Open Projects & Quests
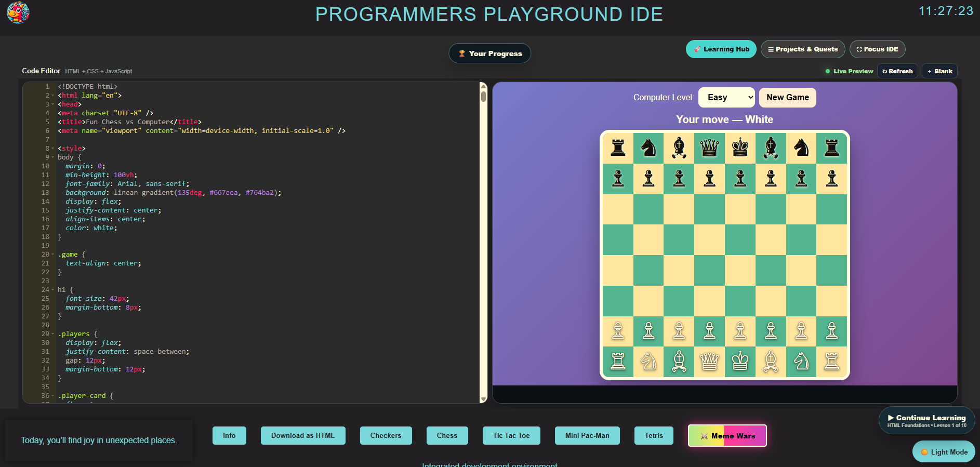The height and width of the screenshot is (467, 980). click(x=803, y=49)
